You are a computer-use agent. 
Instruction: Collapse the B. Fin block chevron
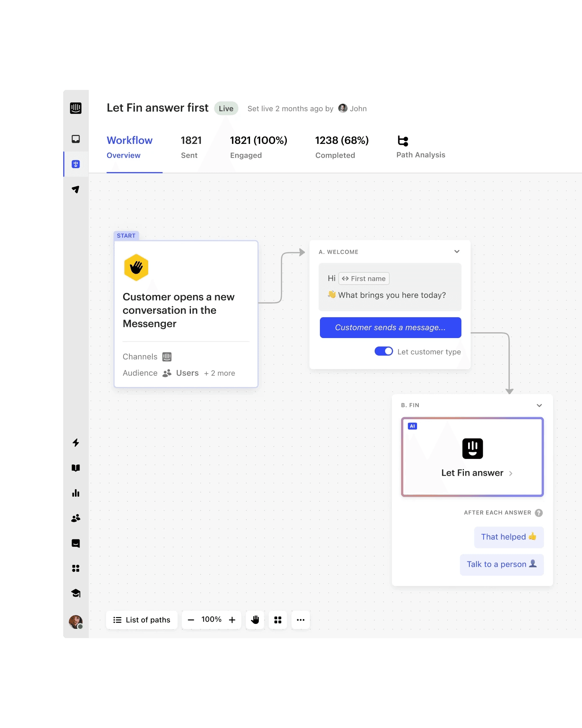(x=539, y=405)
